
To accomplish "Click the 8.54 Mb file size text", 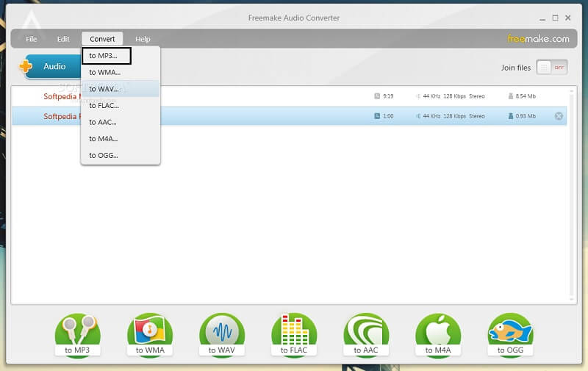I will (x=526, y=96).
